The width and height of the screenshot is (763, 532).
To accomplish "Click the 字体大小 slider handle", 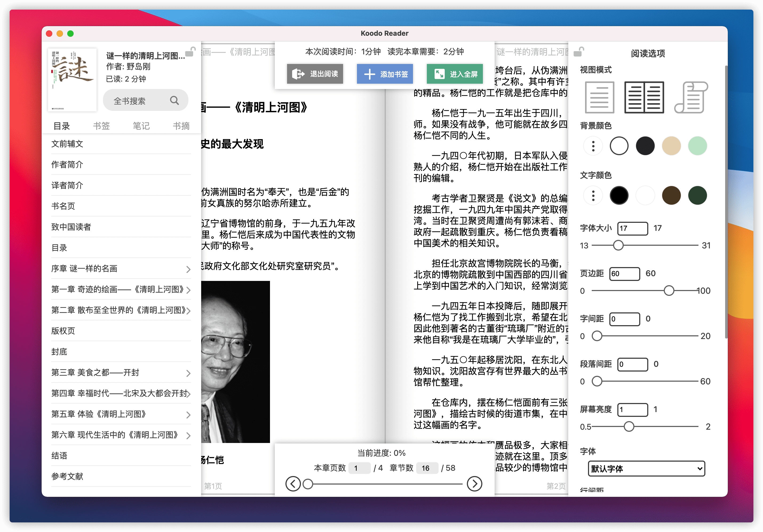I will coord(618,245).
